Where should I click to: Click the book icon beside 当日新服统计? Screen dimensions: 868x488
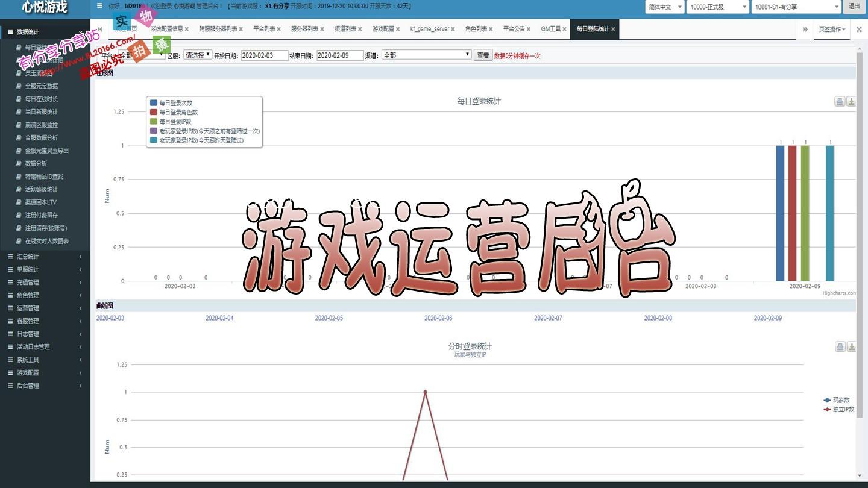click(19, 112)
